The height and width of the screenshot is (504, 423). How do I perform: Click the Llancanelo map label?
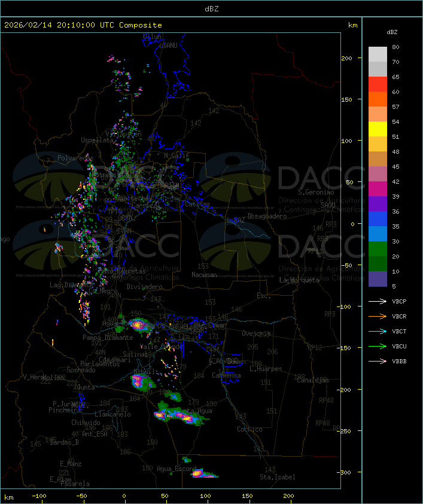click(x=112, y=414)
